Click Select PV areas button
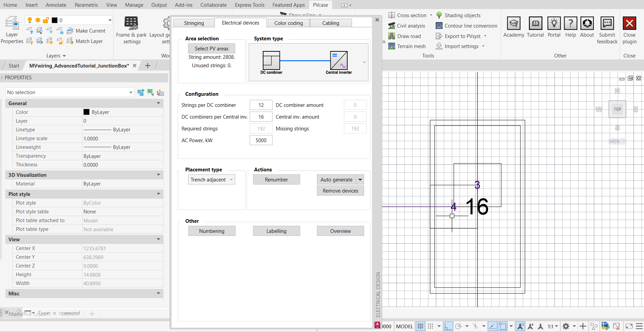 pyautogui.click(x=212, y=49)
